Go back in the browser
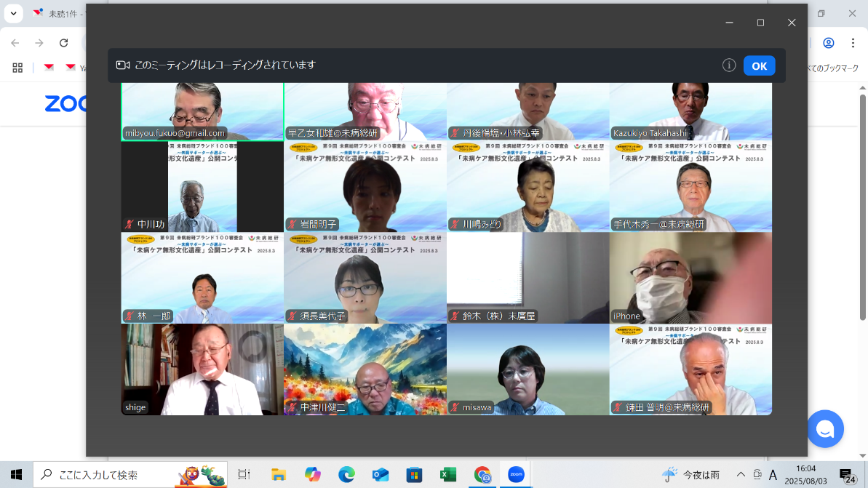 [x=15, y=43]
